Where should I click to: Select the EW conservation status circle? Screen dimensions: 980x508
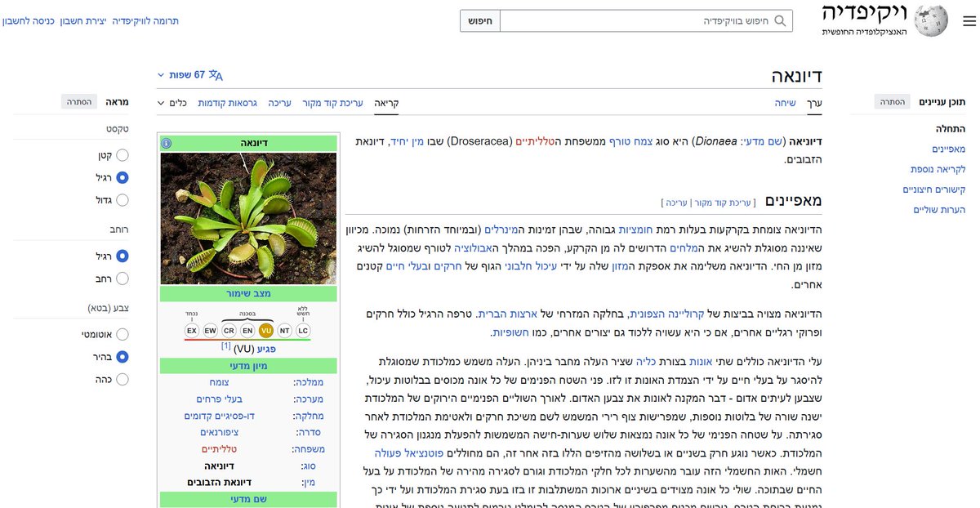coord(211,331)
